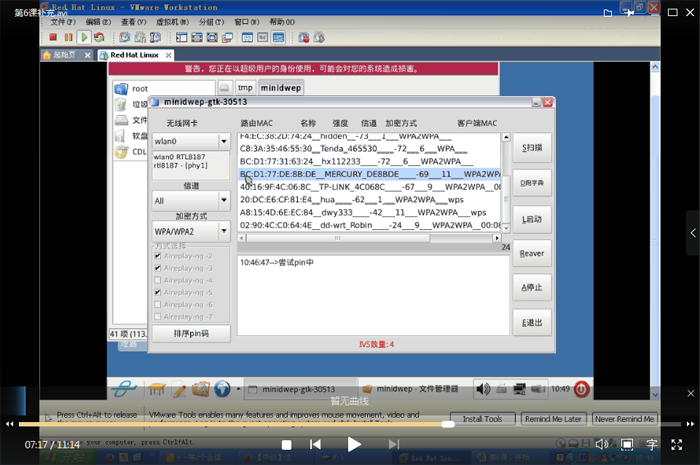Mute the video player's volume icon
Image resolution: width=700 pixels, height=465 pixels.
601,444
